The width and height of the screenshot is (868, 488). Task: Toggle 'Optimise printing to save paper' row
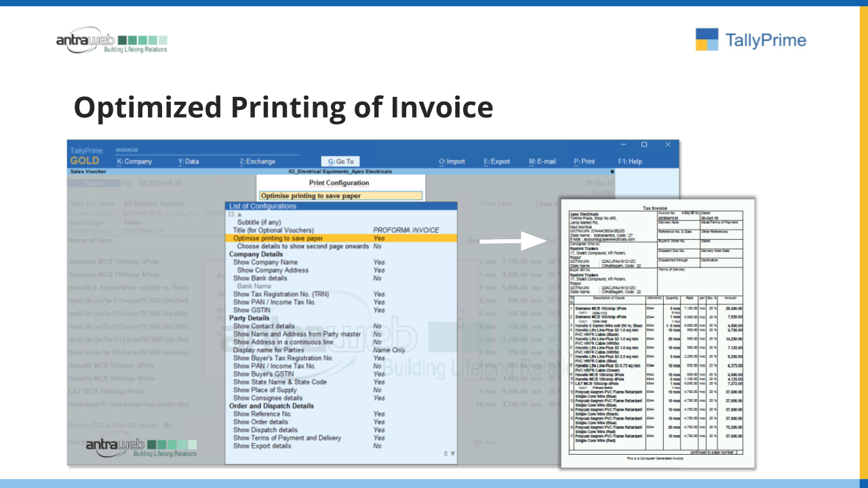click(x=341, y=239)
